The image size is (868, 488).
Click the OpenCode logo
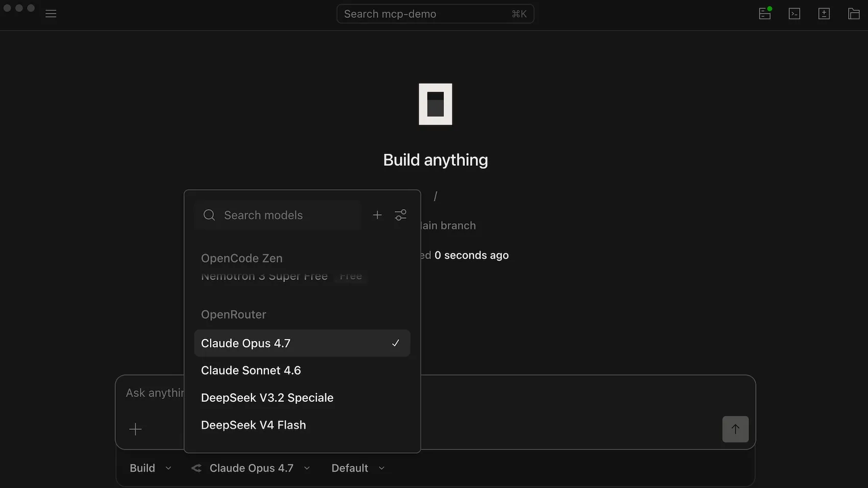point(436,104)
